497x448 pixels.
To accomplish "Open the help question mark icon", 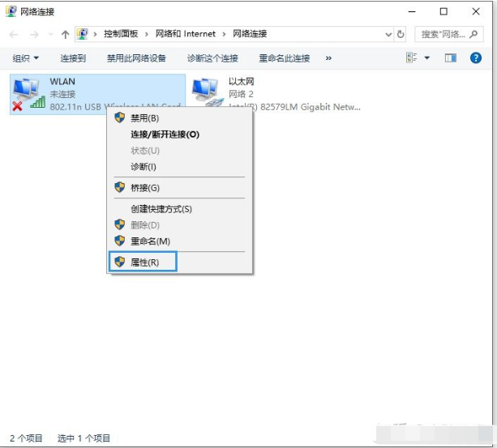I will tap(476, 58).
